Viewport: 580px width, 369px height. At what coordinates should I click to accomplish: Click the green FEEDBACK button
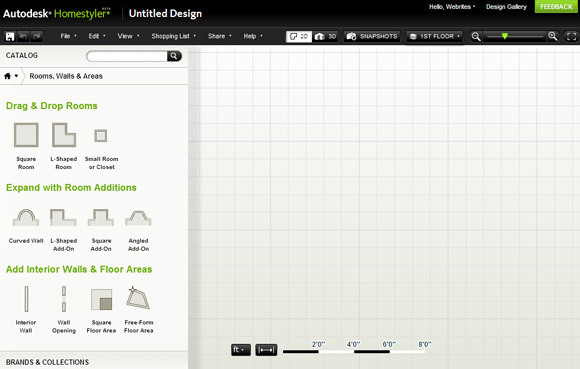[556, 7]
